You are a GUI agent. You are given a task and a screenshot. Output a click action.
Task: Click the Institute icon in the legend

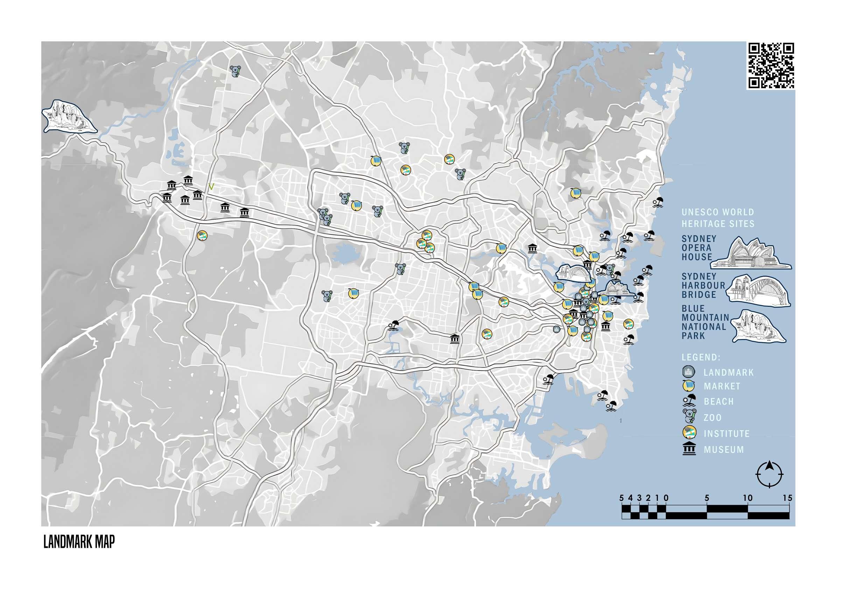pos(689,433)
